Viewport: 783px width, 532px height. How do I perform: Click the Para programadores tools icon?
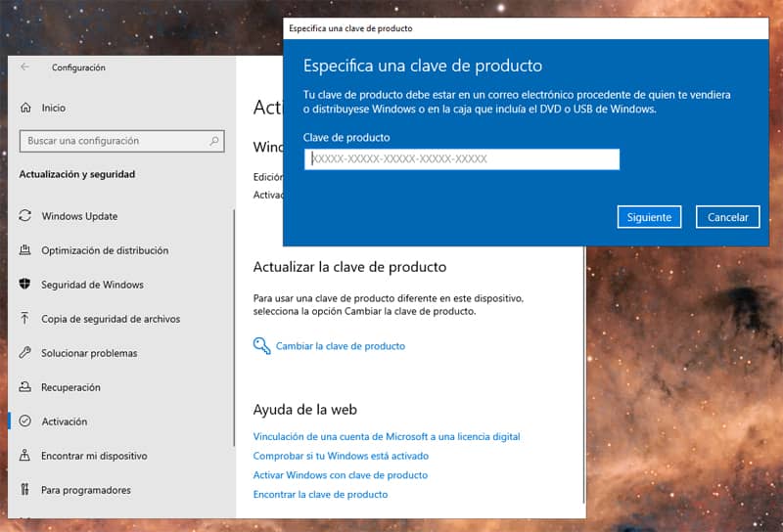point(25,489)
